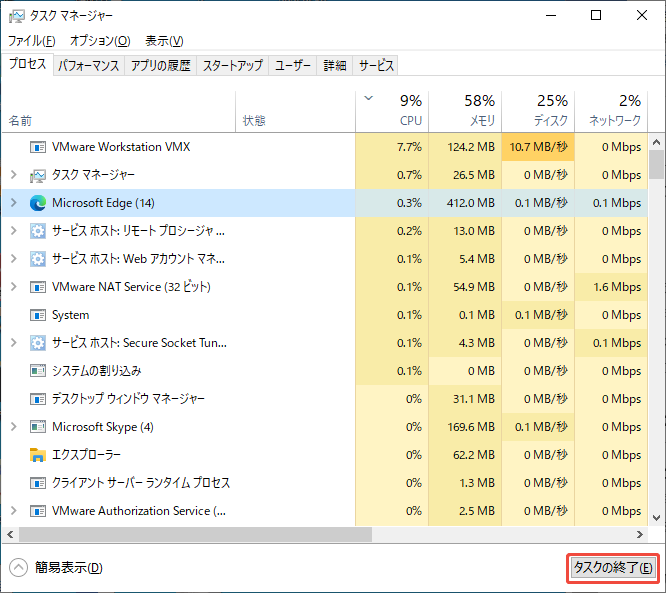Switch to the アプリの履歴 tab
Image resolution: width=666 pixels, height=593 pixels.
[161, 65]
